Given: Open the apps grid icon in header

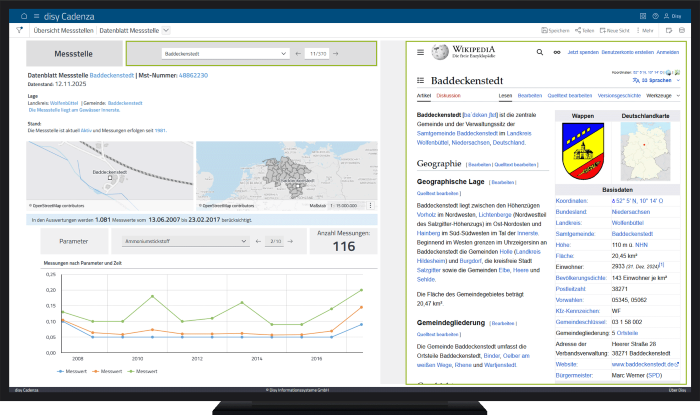Looking at the screenshot, I should pyautogui.click(x=643, y=16).
